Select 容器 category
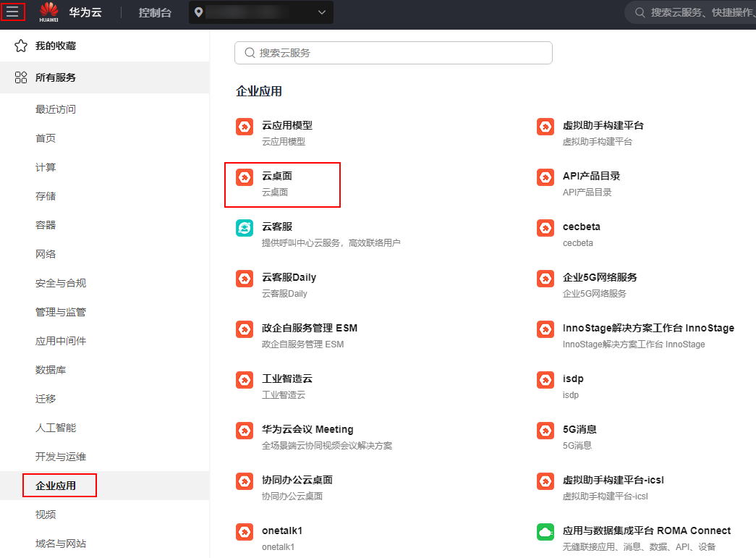 [46, 225]
